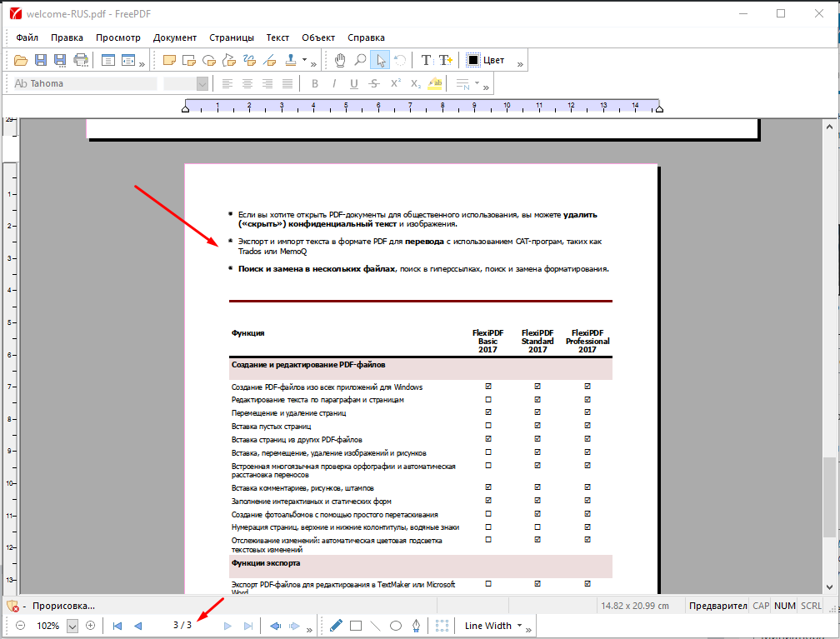Expand the page navigation toolbar overflow chevron
The width and height of the screenshot is (840, 639).
(x=309, y=630)
